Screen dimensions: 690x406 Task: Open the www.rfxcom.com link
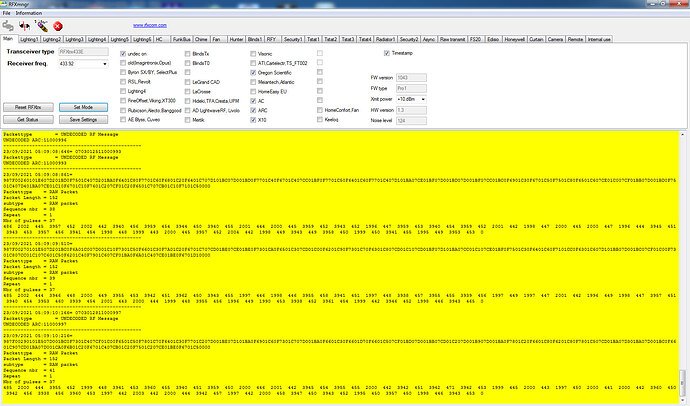tap(150, 26)
